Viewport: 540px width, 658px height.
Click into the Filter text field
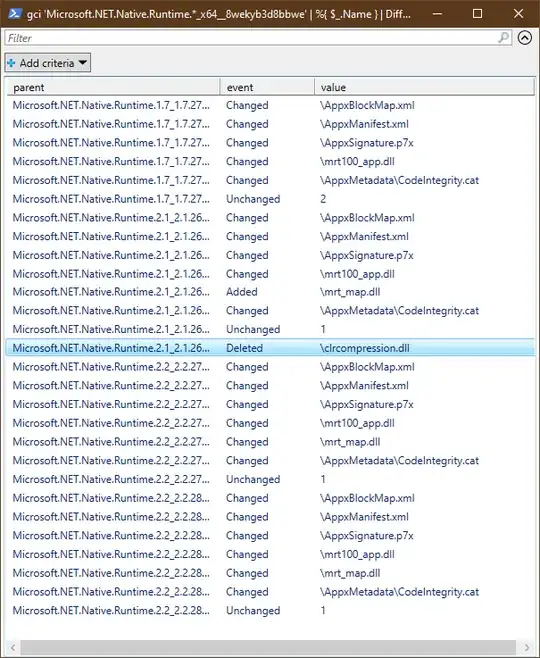pyautogui.click(x=252, y=38)
